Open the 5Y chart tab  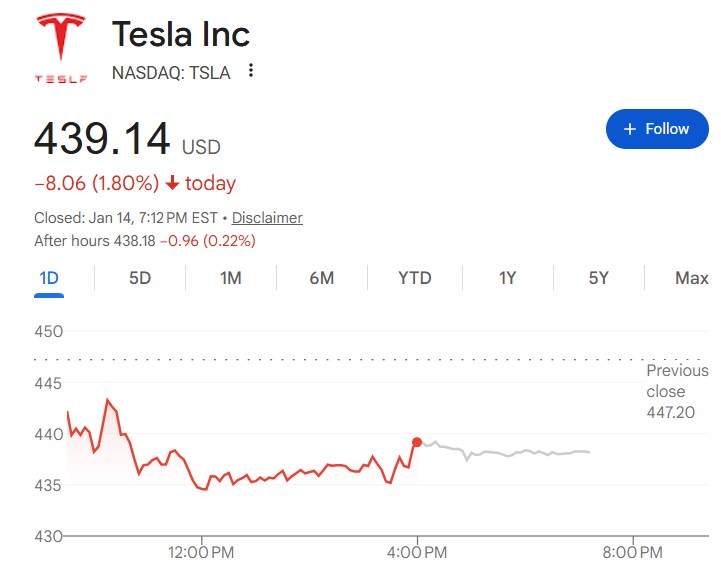coord(598,278)
